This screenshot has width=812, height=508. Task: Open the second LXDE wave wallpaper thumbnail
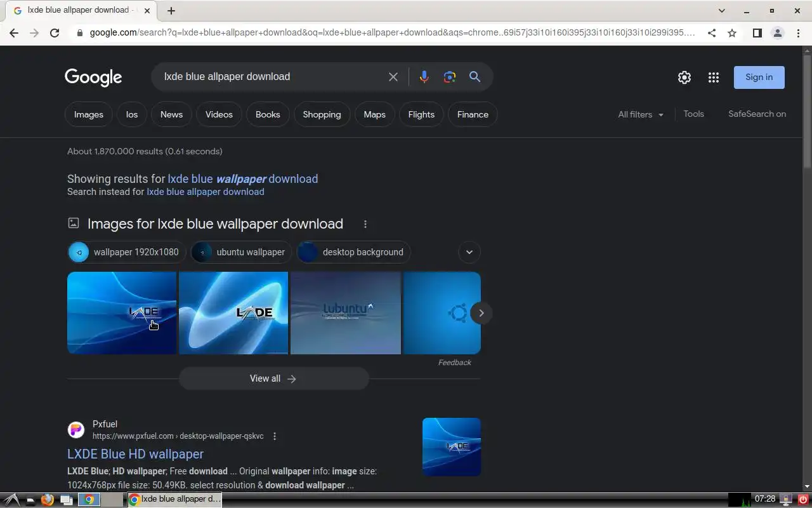[233, 313]
